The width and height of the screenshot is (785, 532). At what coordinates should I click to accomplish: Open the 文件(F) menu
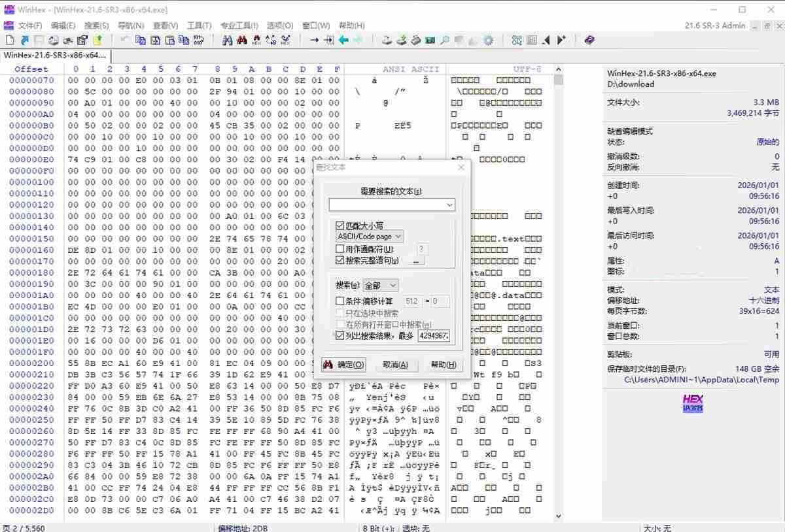tap(30, 25)
